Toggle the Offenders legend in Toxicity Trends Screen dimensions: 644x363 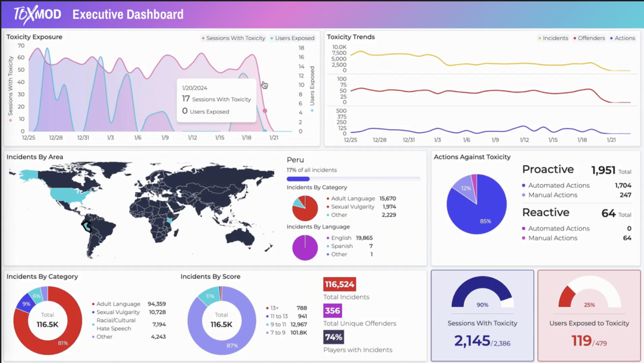pos(589,38)
